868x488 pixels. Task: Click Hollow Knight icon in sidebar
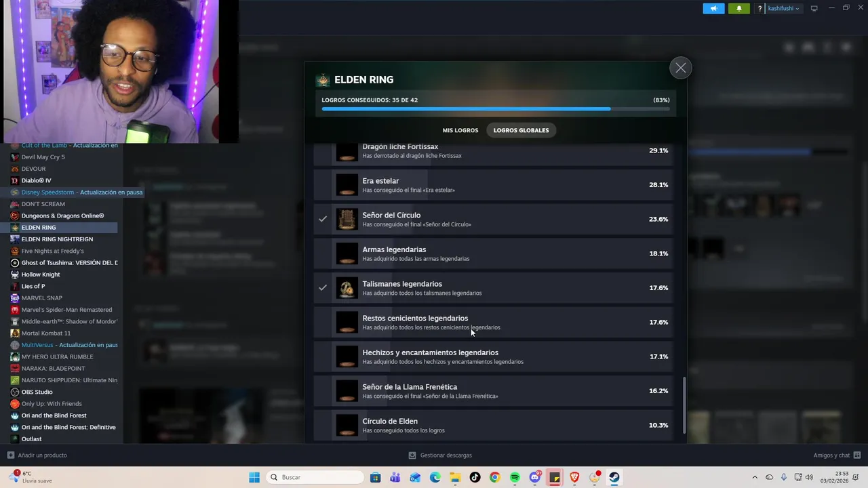coord(15,274)
